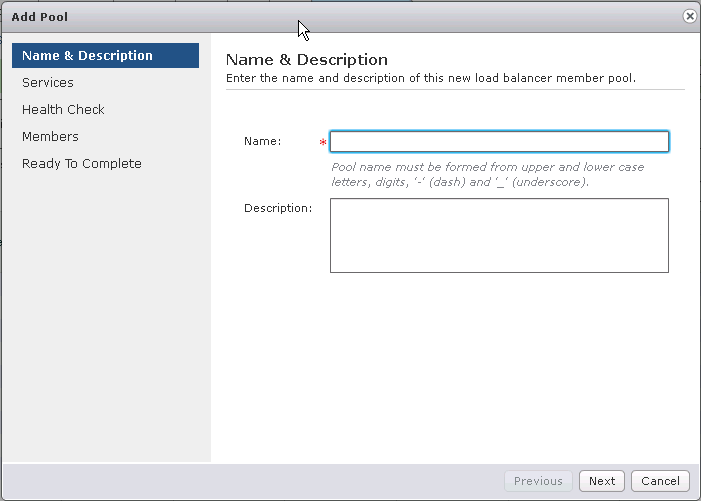Close the Add Pool dialog

[689, 17]
